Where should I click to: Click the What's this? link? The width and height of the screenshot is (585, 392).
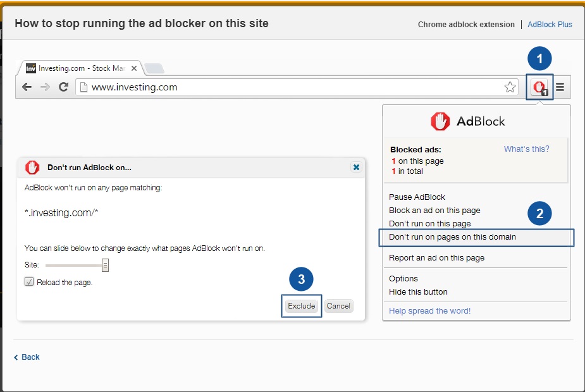click(526, 149)
